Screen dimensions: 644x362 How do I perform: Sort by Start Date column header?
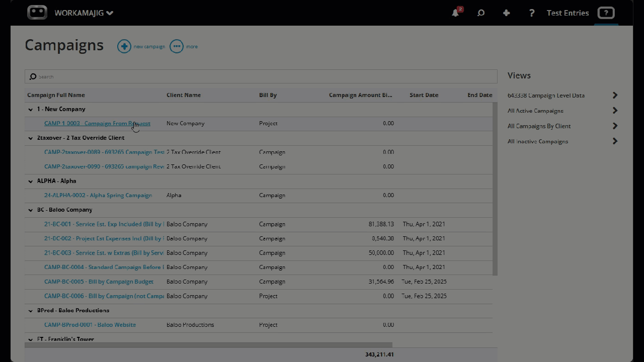pyautogui.click(x=424, y=95)
